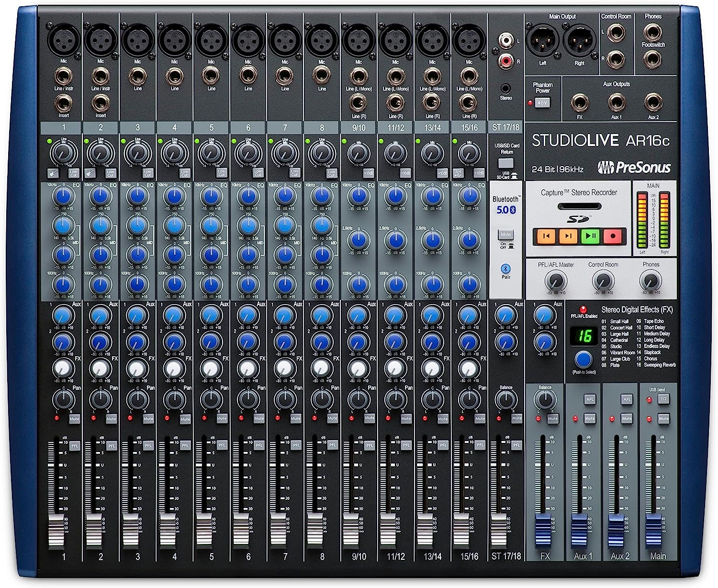Viewport: 718px width, 588px height.
Task: Toggle the 3/4 USB button on channel 15/16
Action: tap(459, 173)
